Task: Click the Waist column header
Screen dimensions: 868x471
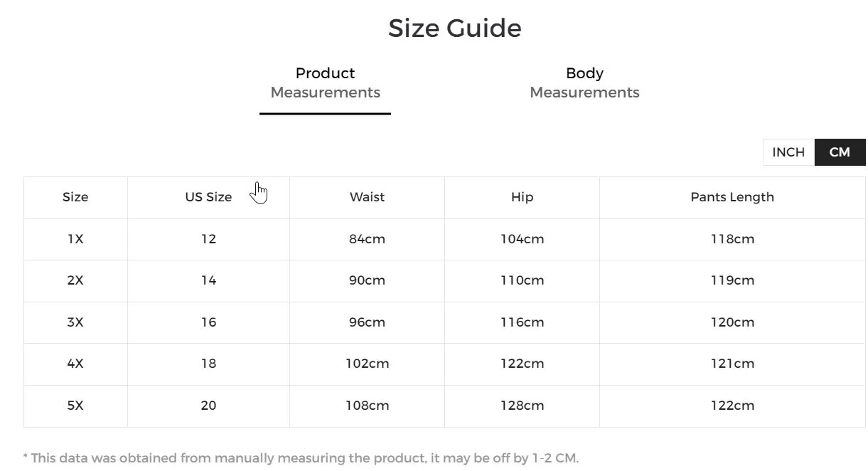Action: pyautogui.click(x=367, y=197)
